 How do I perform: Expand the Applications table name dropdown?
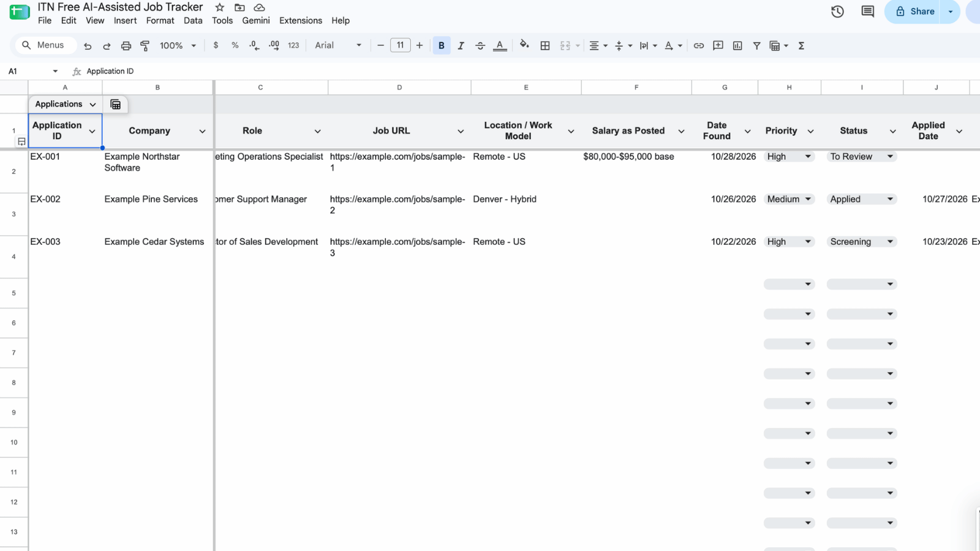(x=92, y=105)
